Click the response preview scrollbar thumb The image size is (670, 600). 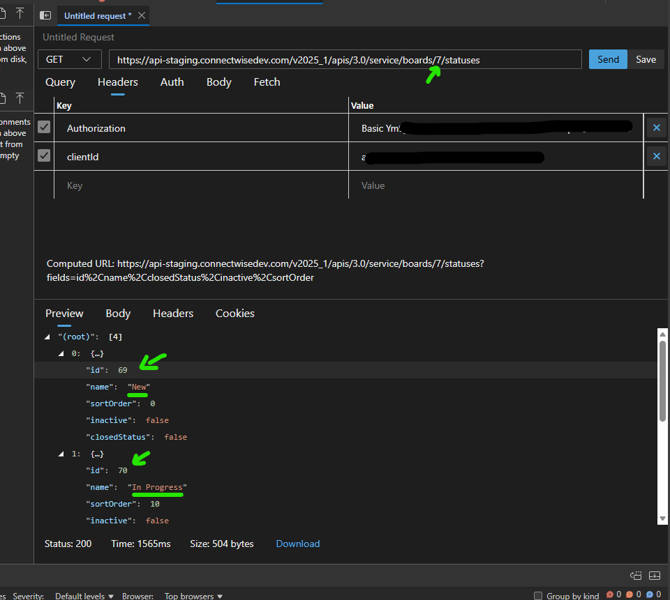click(662, 381)
